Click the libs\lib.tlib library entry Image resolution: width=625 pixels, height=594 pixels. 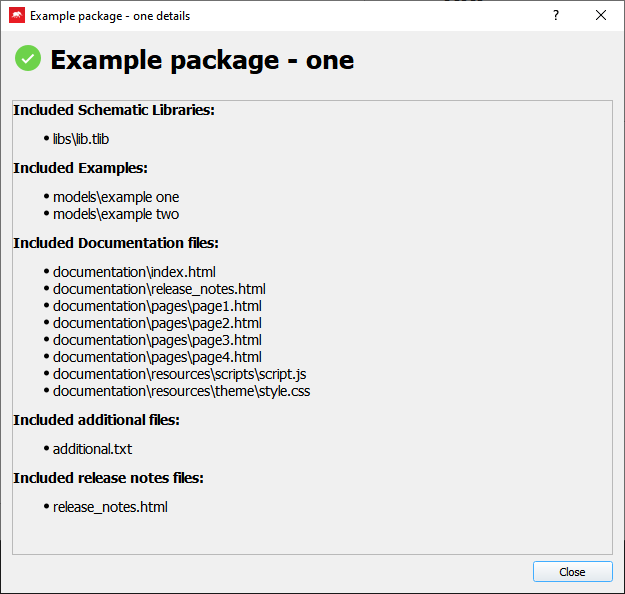(x=81, y=139)
